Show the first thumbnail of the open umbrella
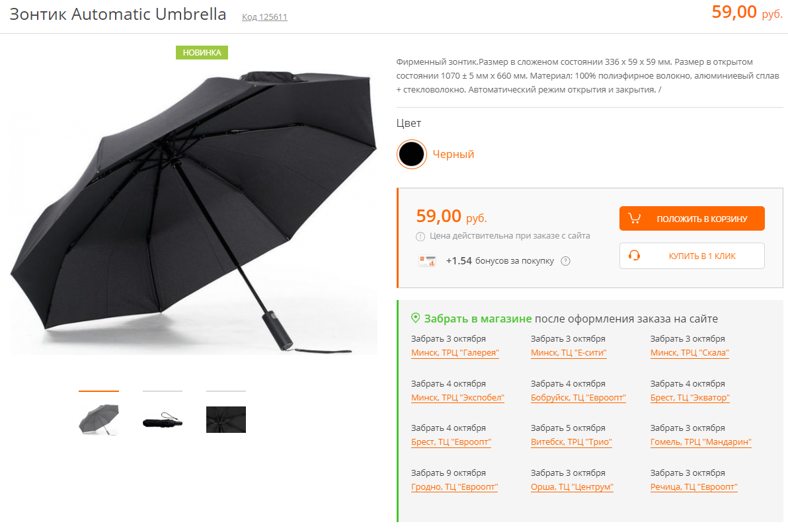The width and height of the screenshot is (788, 532). [x=98, y=420]
